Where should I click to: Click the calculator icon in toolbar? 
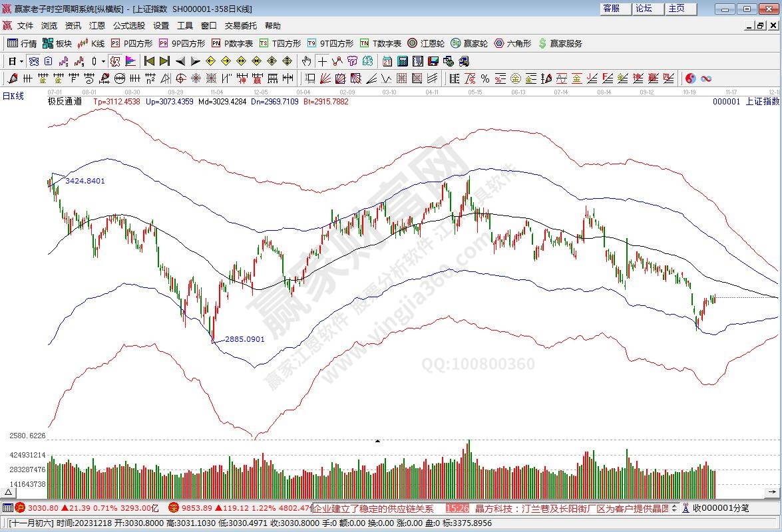402,61
